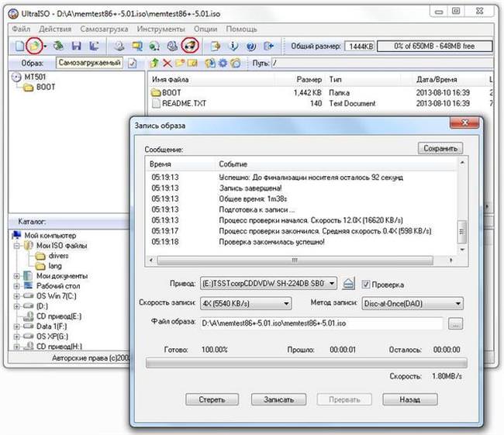
Task: Select the lang folder in catalog tree
Action: pos(55,266)
